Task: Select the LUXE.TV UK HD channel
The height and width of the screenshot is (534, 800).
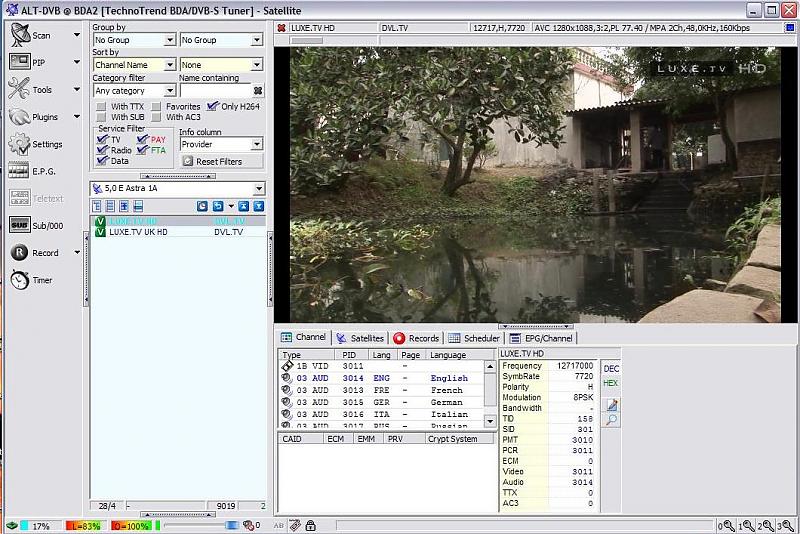Action: 178,232
